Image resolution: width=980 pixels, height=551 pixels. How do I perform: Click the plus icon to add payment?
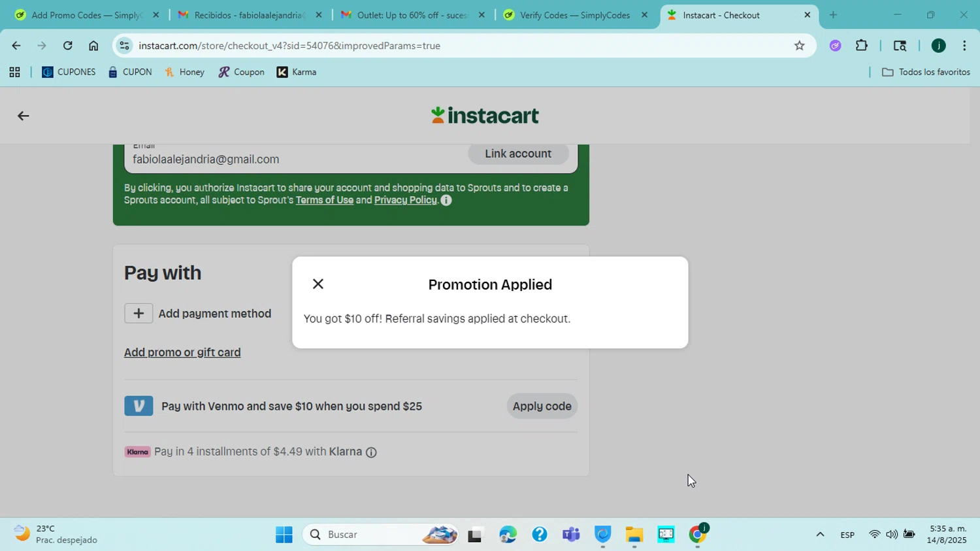click(139, 314)
